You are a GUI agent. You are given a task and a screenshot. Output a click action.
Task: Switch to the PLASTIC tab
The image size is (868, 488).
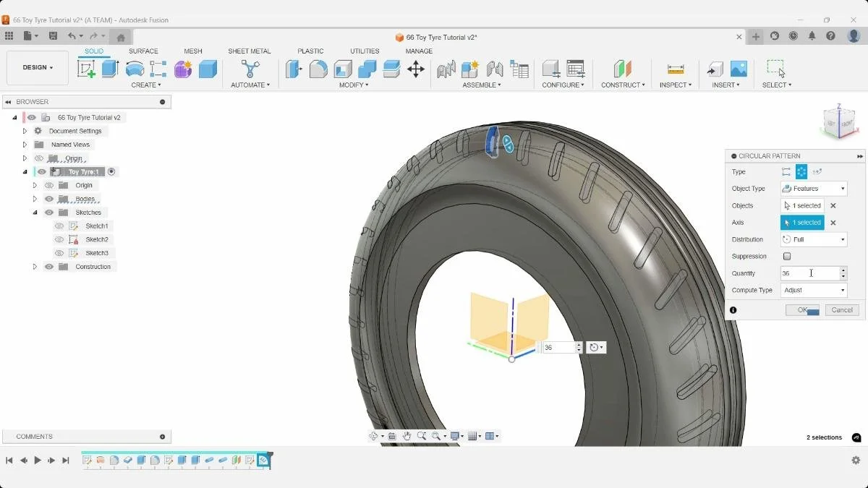tap(310, 51)
